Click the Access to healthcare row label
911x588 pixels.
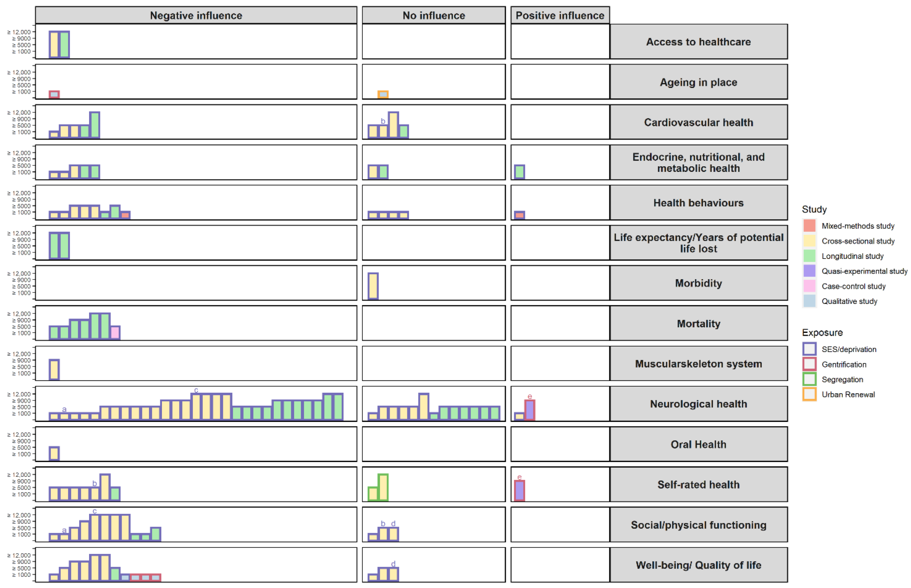pyautogui.click(x=698, y=42)
